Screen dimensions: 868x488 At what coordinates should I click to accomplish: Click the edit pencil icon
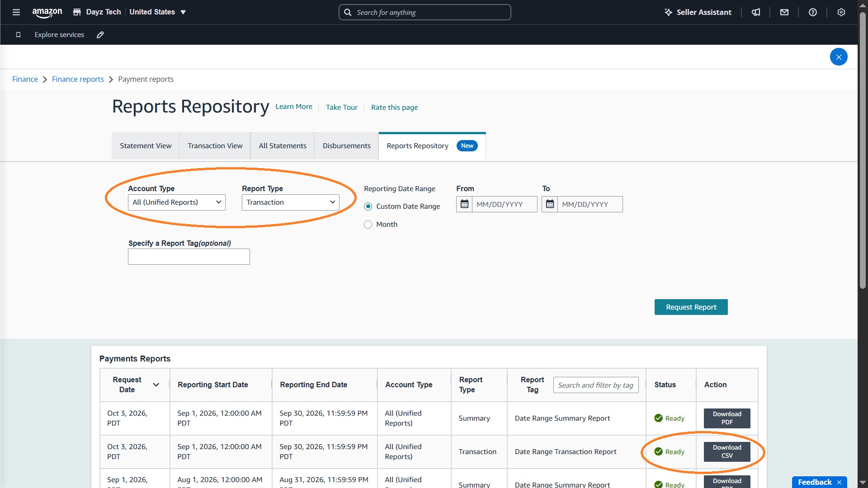coord(100,35)
